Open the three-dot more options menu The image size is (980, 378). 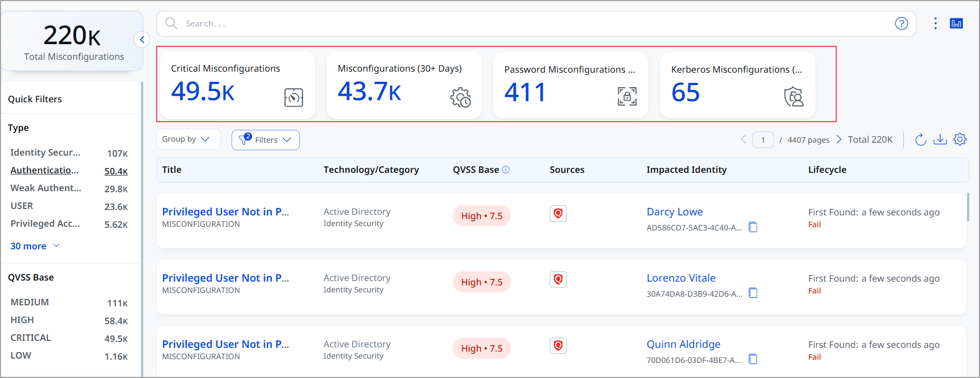click(935, 24)
